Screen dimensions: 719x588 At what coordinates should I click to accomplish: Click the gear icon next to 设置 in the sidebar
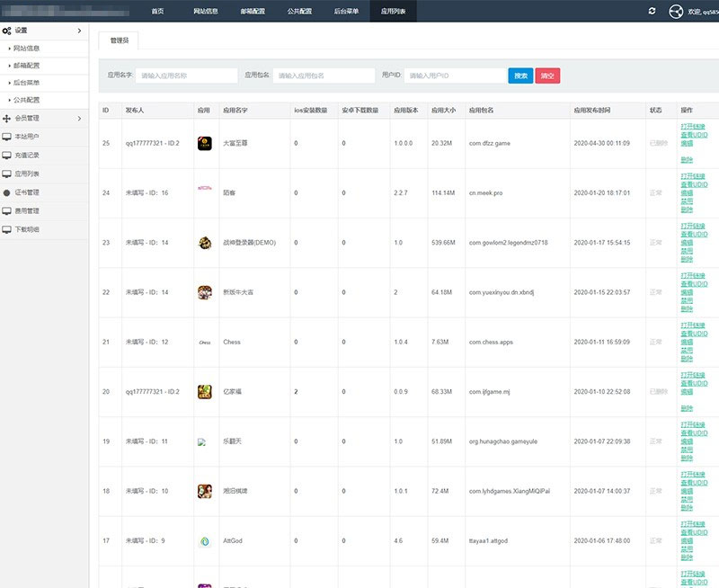(7, 31)
